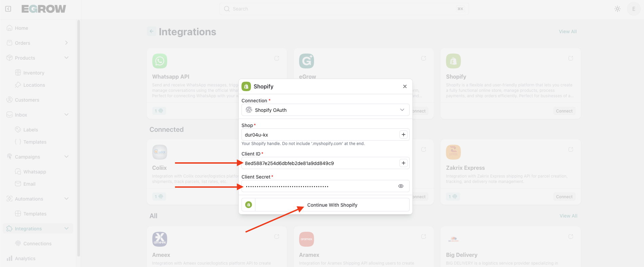Click Continue With Shopify button
Image resolution: width=644 pixels, height=267 pixels.
point(326,205)
